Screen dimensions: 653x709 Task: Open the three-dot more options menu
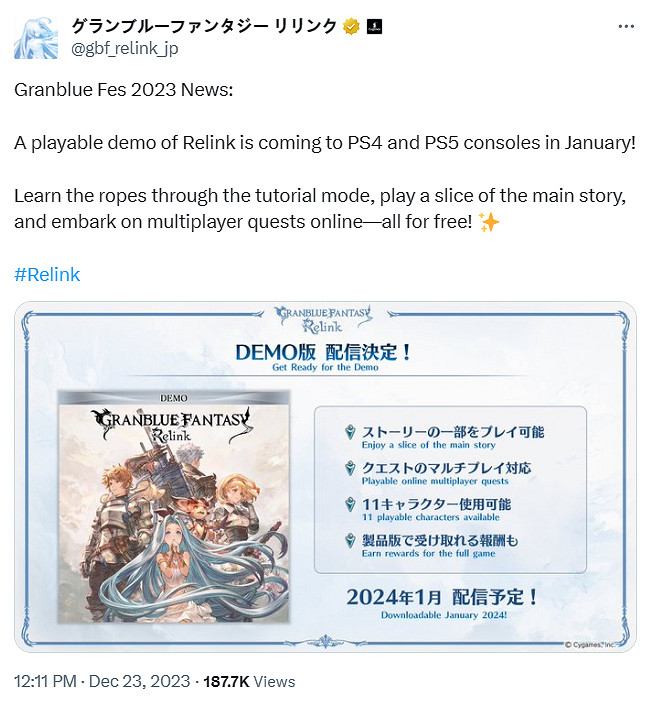pyautogui.click(x=626, y=27)
